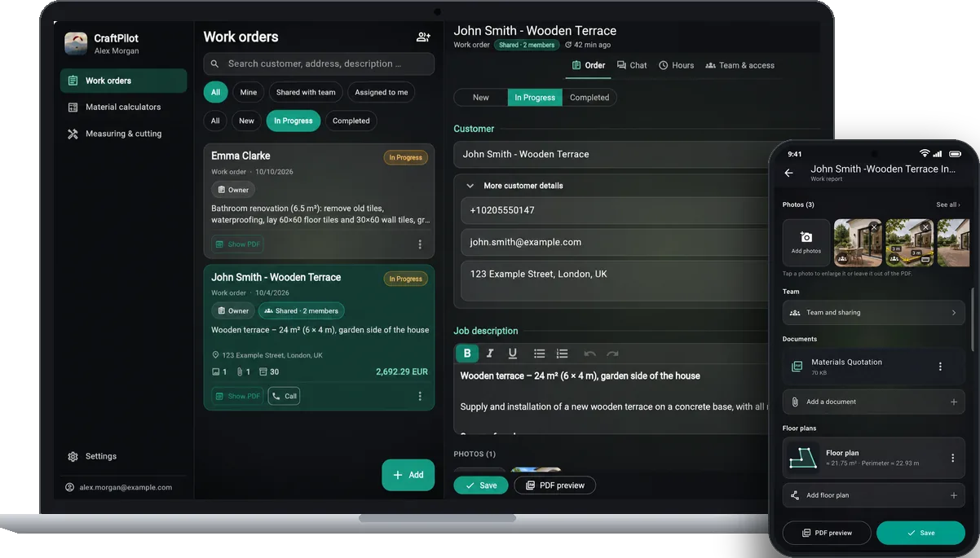The image size is (980, 558).
Task: Remove the second photo on phone
Action: (925, 227)
